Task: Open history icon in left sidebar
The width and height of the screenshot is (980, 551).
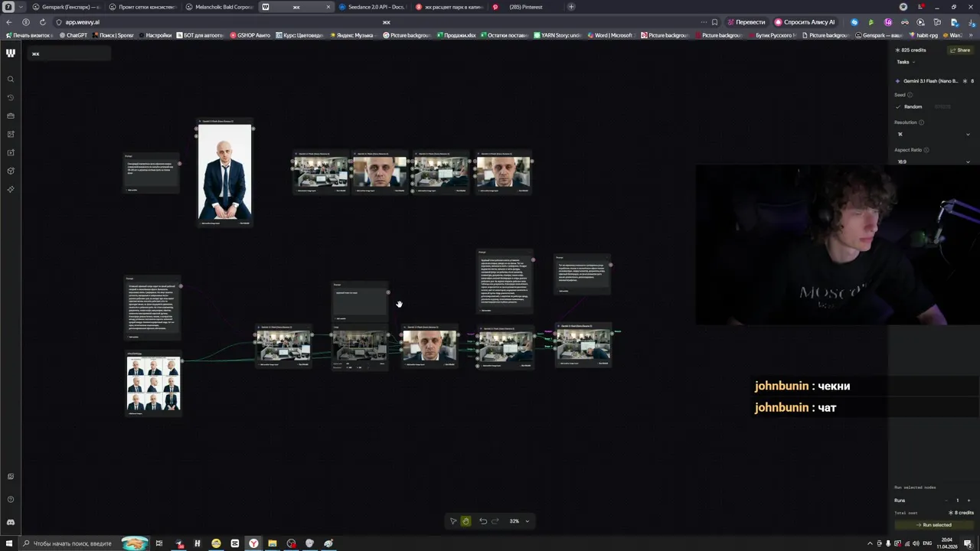Action: tap(11, 98)
